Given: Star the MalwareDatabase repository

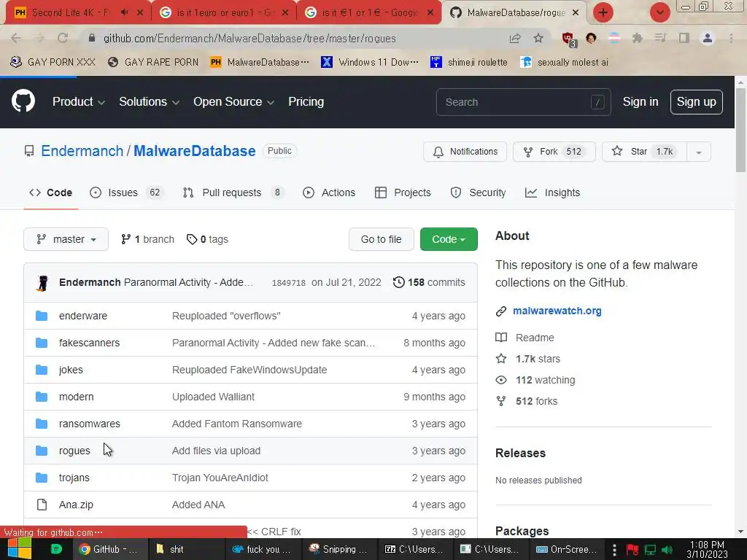Looking at the screenshot, I should pyautogui.click(x=645, y=152).
